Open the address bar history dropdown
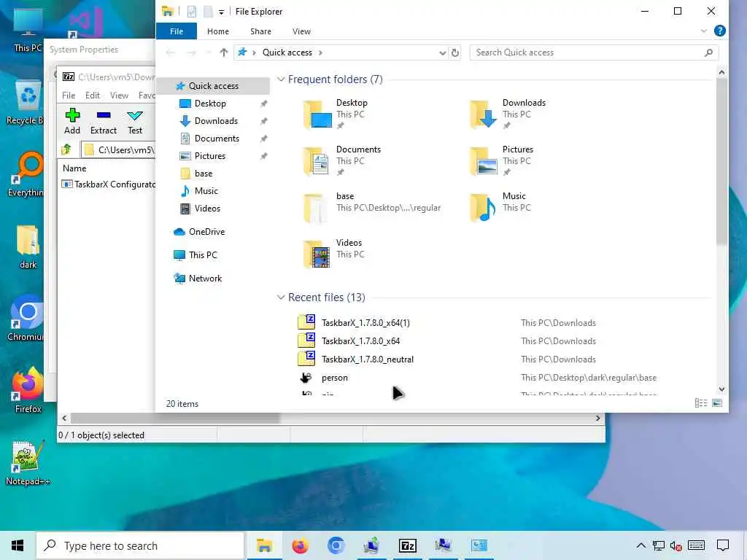Screen dimensions: 747x560 442,52
